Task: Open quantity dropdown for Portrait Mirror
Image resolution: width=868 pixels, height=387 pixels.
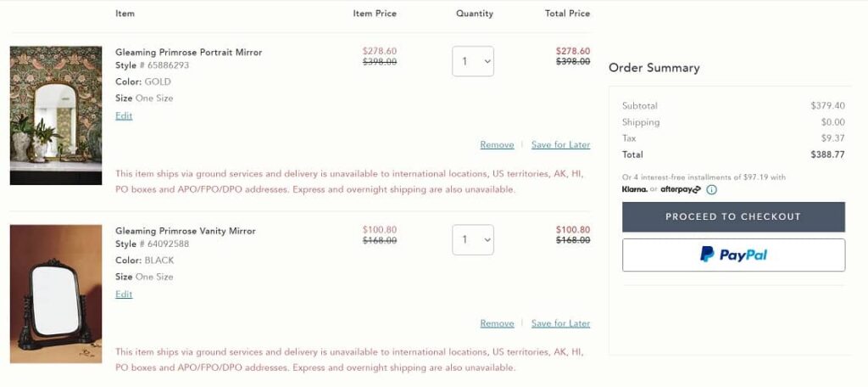Action: 473,61
